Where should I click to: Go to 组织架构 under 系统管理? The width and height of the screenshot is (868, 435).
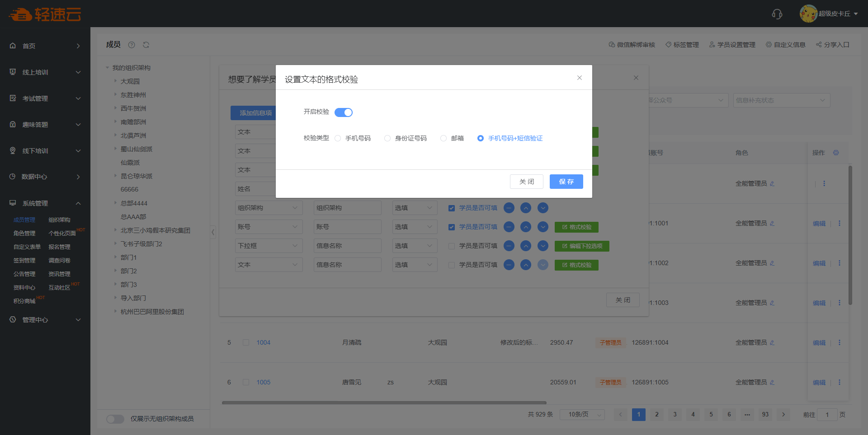tap(59, 220)
